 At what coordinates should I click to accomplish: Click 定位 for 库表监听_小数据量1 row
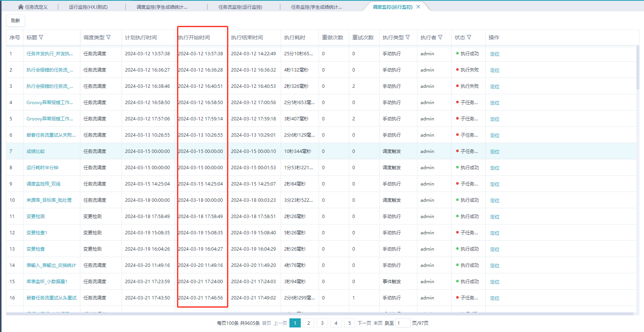[495, 282]
